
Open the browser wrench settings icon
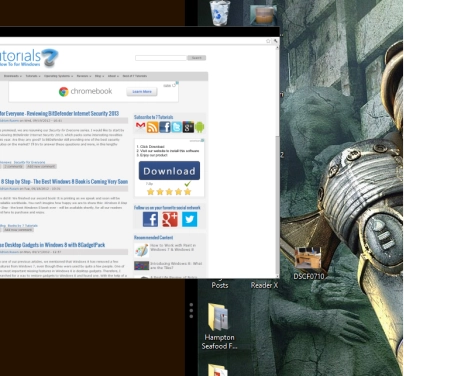275,41
